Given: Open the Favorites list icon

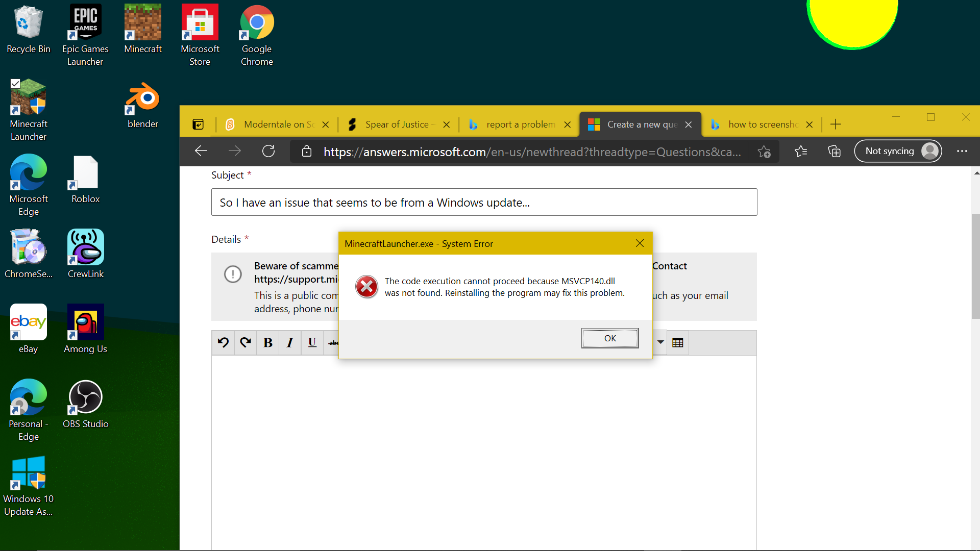Looking at the screenshot, I should tap(801, 151).
